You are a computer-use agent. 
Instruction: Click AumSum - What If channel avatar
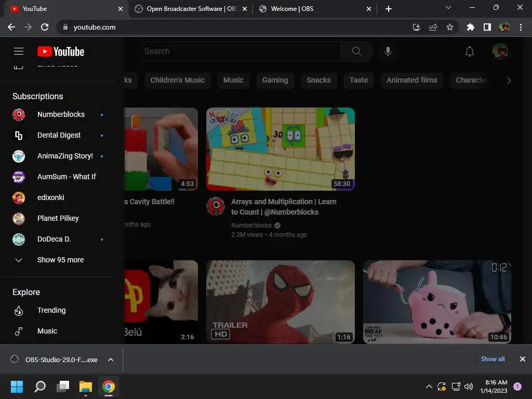point(19,177)
